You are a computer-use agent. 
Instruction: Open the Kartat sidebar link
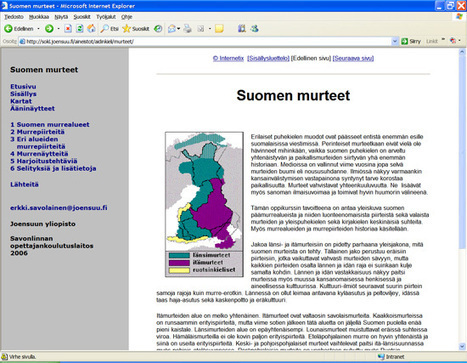[x=21, y=101]
